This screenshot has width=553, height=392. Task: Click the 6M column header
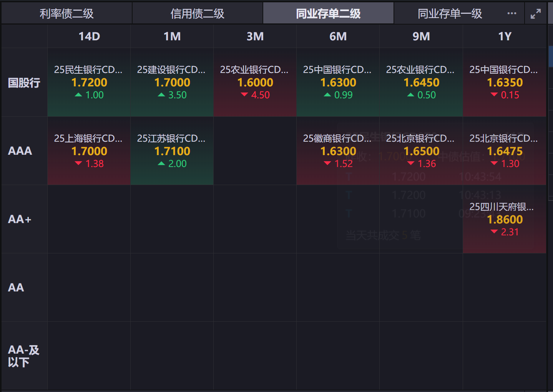click(338, 36)
